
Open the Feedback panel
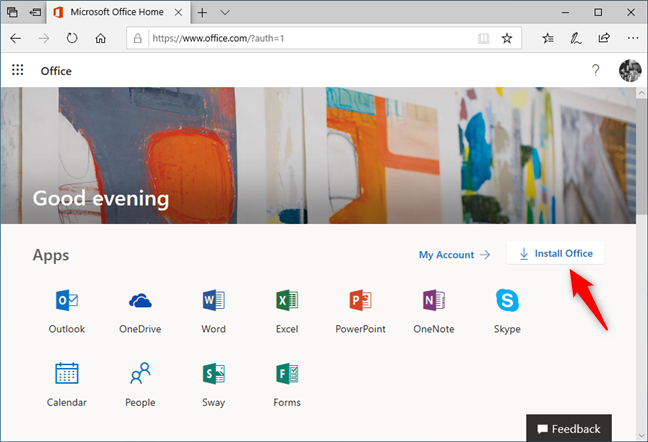[x=569, y=428]
